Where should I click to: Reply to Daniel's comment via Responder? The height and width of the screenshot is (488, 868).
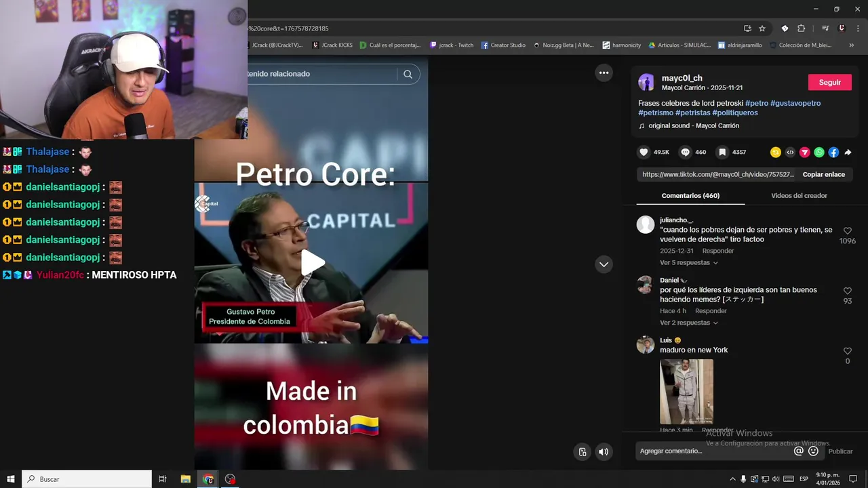pyautogui.click(x=711, y=311)
